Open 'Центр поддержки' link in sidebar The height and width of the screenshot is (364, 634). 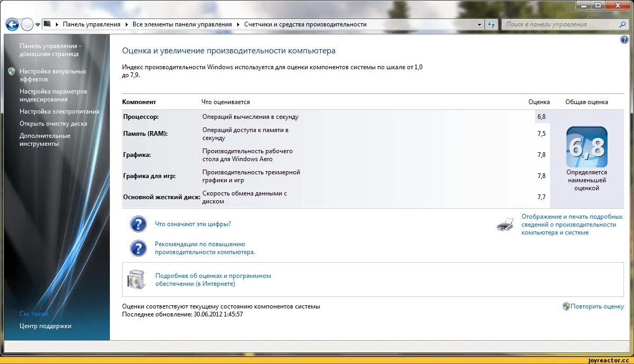pos(45,326)
